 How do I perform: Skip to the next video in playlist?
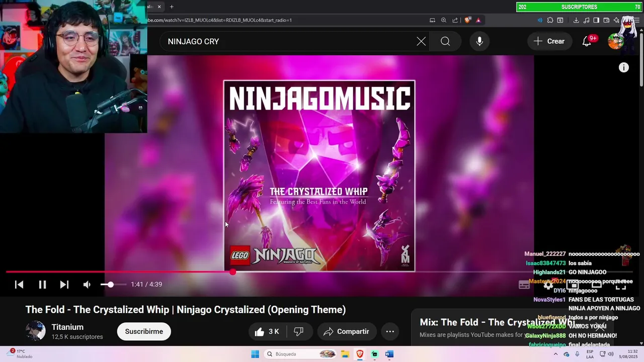click(x=64, y=285)
